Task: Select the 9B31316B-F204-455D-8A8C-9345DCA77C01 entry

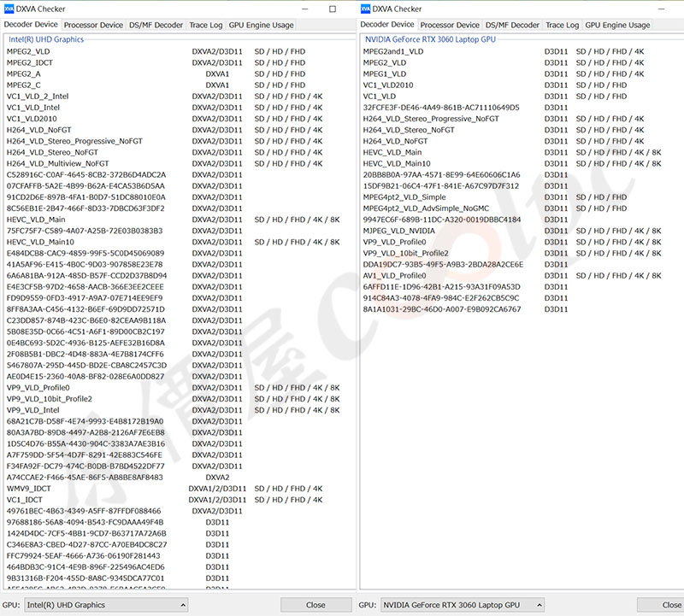Action: pos(118,578)
